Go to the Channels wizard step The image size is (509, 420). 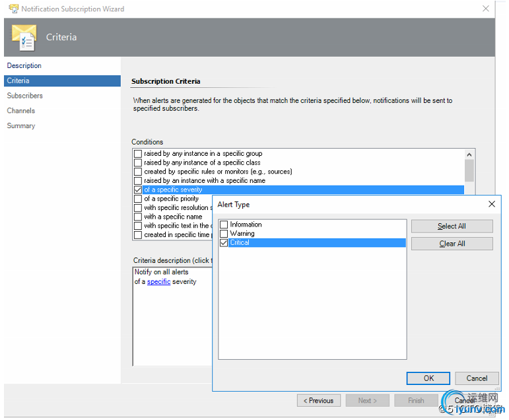click(x=20, y=111)
